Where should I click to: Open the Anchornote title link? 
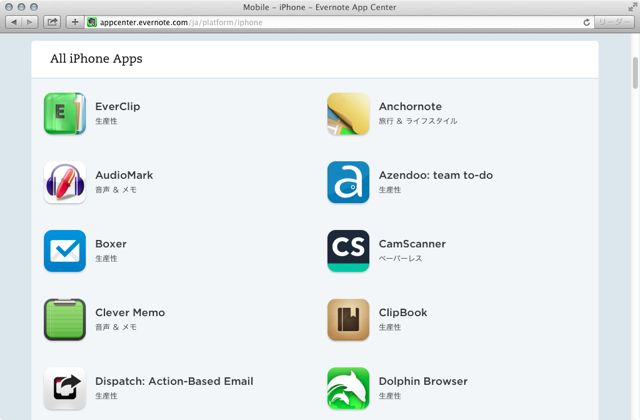point(410,107)
